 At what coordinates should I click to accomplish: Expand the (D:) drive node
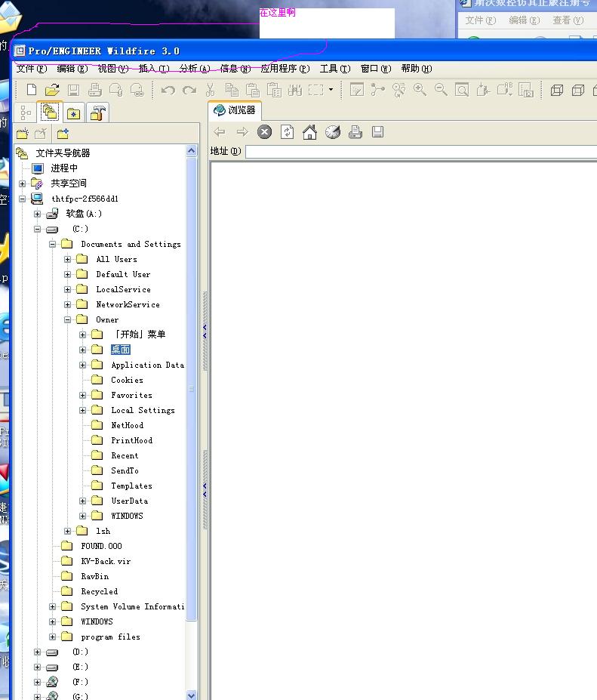37,652
